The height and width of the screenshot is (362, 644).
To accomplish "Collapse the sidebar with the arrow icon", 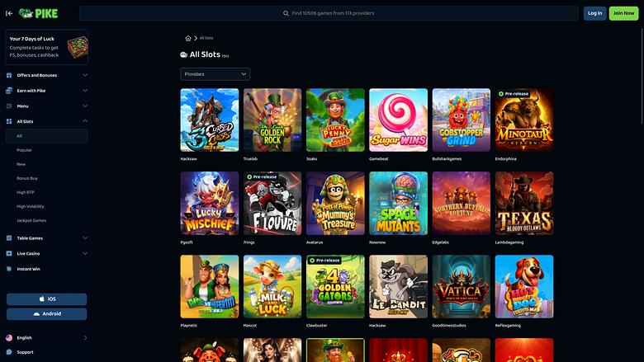I will pos(9,13).
